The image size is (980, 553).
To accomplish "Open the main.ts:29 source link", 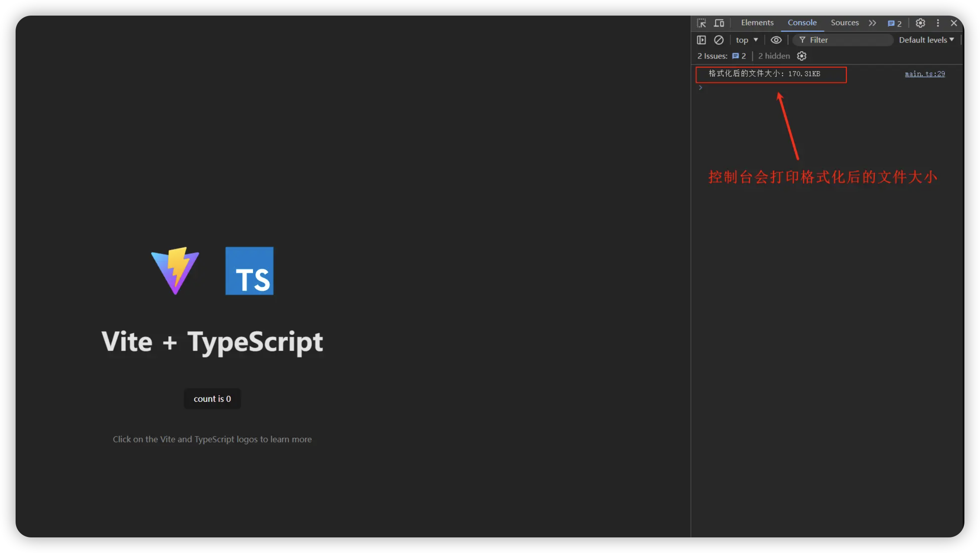I will click(925, 74).
